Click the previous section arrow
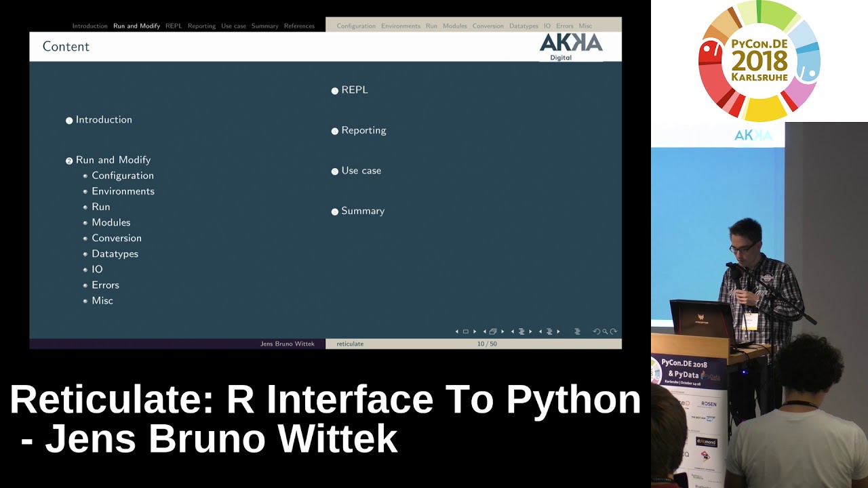Image resolution: width=868 pixels, height=488 pixels. 540,331
